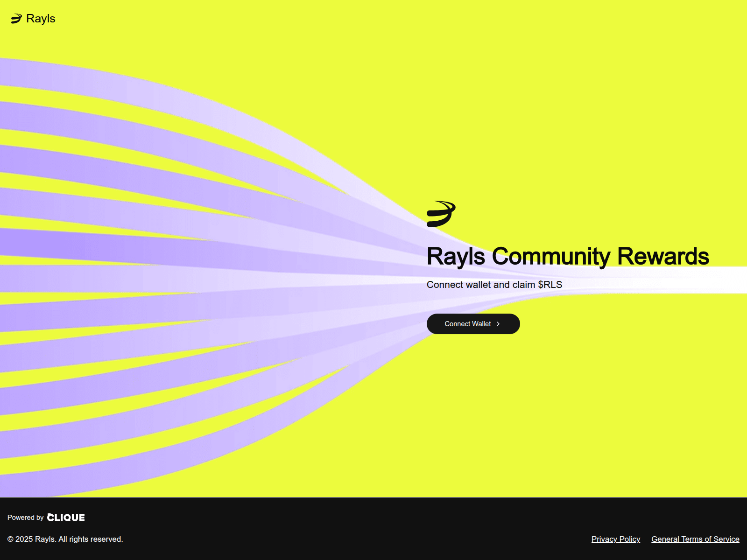Click the '$RLS' token text in the subtitle
This screenshot has height=560, width=747.
tap(550, 284)
